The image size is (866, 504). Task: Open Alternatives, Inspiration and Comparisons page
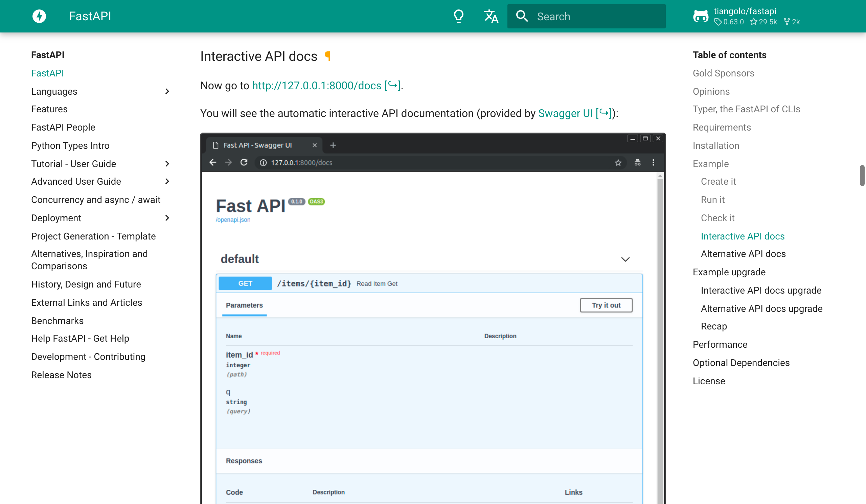click(89, 260)
